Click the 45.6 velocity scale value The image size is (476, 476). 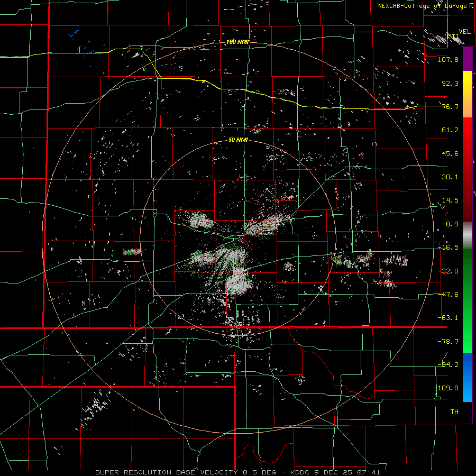tap(450, 153)
